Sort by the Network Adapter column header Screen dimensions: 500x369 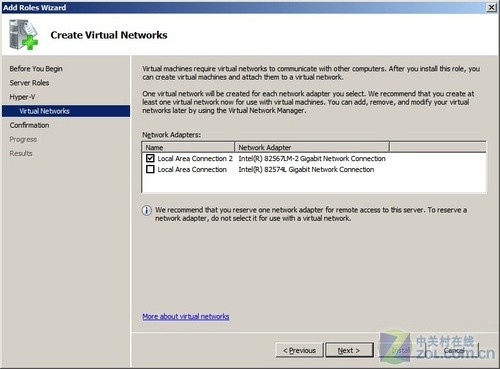312,147
